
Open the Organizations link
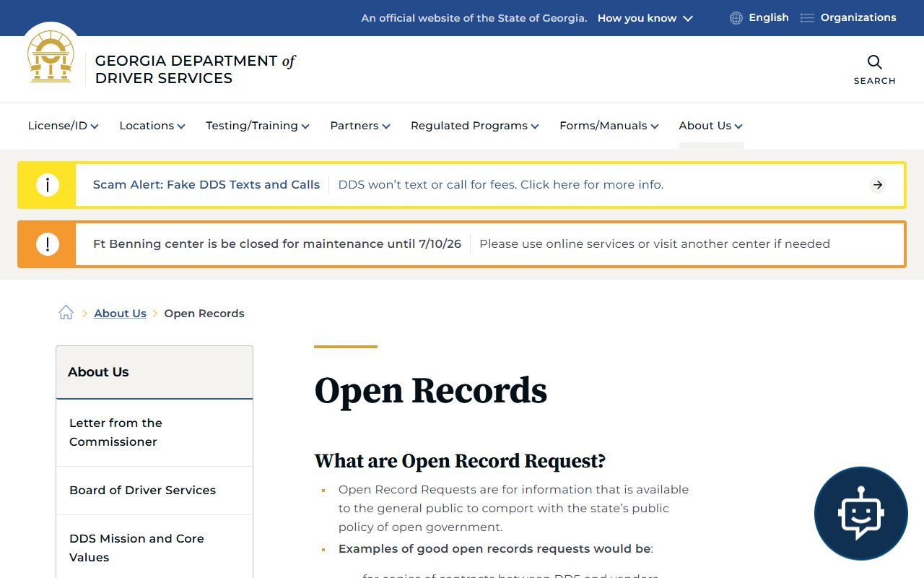[x=858, y=17]
